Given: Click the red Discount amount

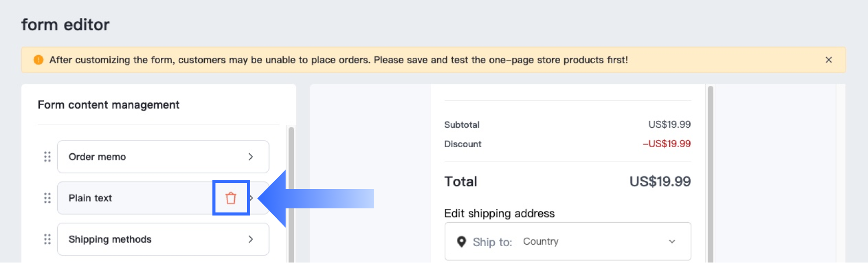Looking at the screenshot, I should [666, 144].
